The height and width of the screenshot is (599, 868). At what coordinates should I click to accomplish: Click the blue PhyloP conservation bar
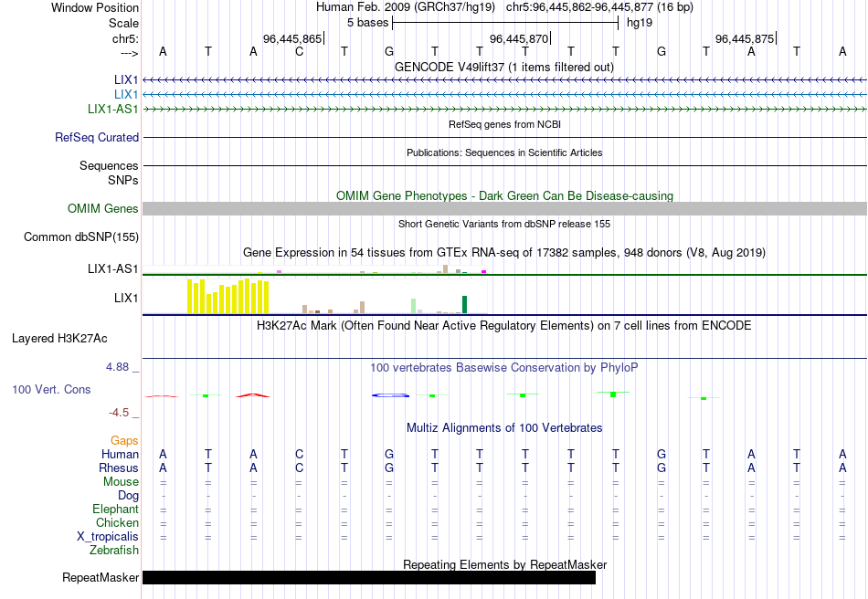pos(391,394)
